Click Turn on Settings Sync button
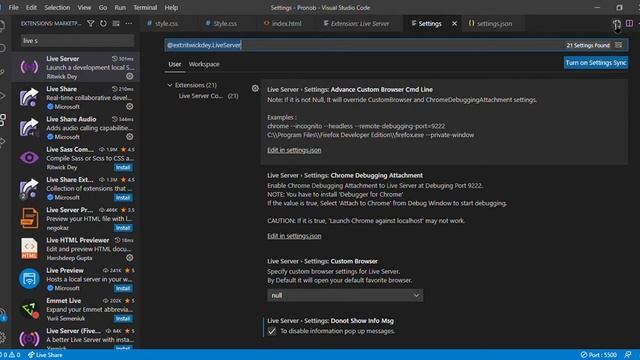The image size is (640, 360). tap(596, 62)
